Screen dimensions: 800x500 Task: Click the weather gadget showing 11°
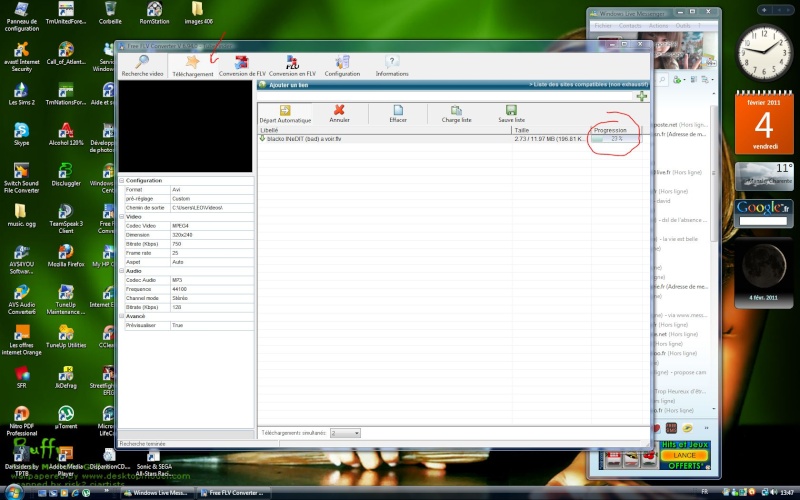pyautogui.click(x=764, y=177)
